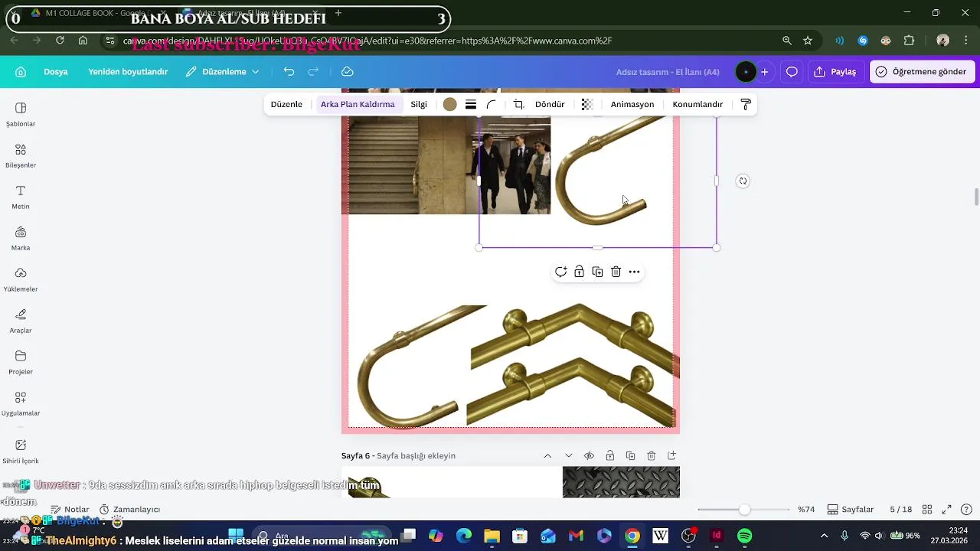This screenshot has width=980, height=551.
Task: Hide page 6 with eye icon
Action: (x=589, y=455)
